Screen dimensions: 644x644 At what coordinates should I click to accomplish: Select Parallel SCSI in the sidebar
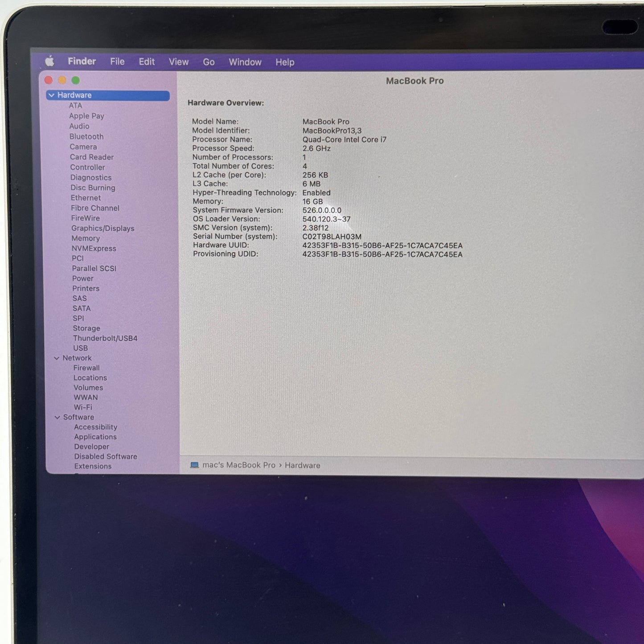[94, 268]
